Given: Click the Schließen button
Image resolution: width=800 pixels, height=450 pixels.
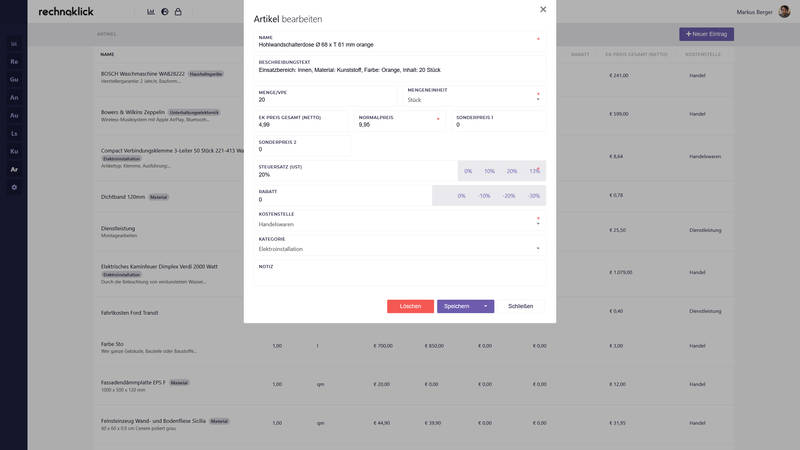Looking at the screenshot, I should point(520,306).
